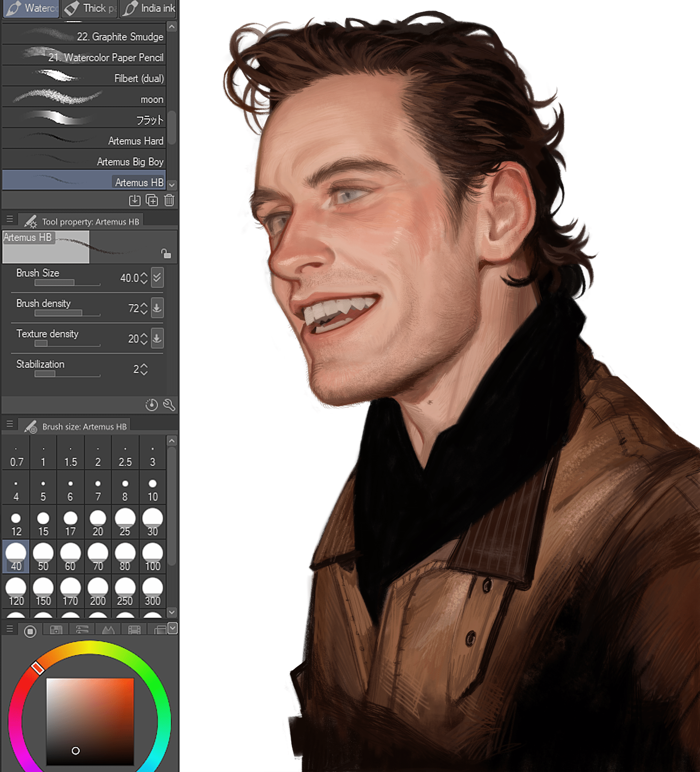Click the reset tool property icon
The image size is (700, 772).
coord(152,405)
